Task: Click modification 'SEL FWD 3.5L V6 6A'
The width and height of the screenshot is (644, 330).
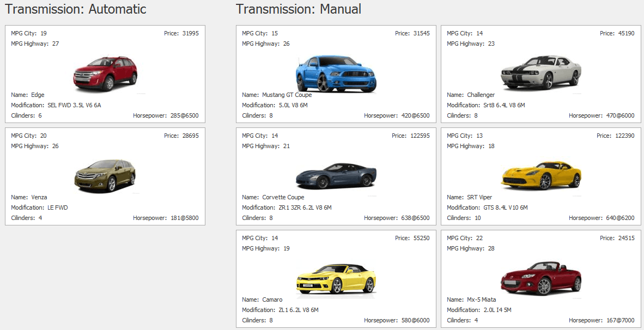Action: 74,105
